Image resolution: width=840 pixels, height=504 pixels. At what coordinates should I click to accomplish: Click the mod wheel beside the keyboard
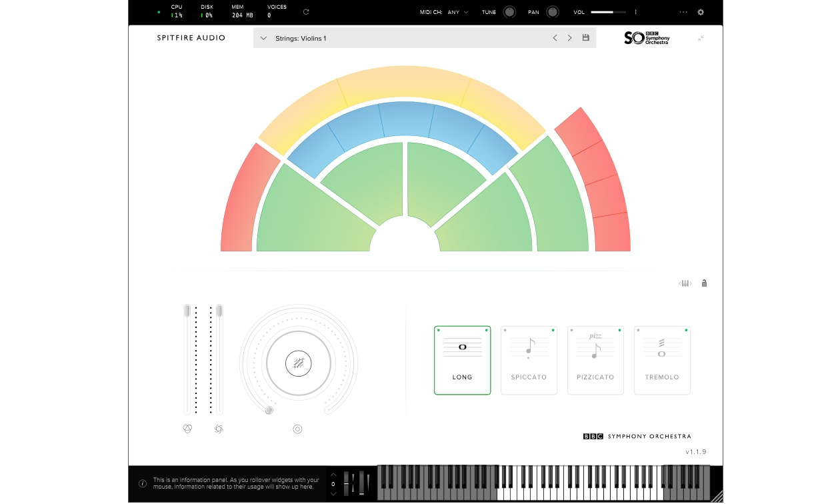[363, 483]
